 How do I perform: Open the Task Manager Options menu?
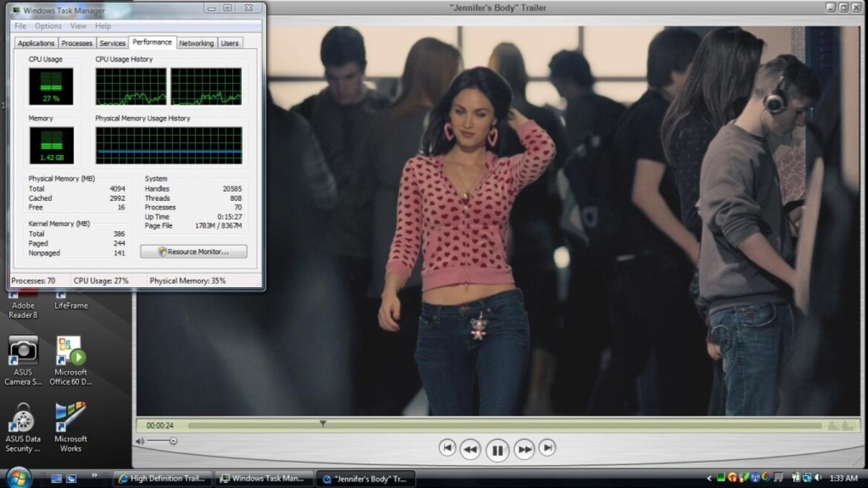[x=48, y=26]
